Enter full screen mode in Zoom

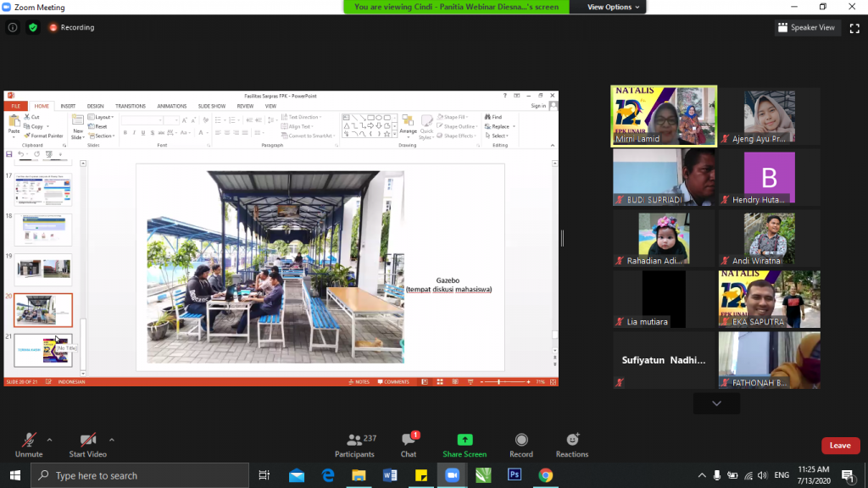[x=854, y=27]
